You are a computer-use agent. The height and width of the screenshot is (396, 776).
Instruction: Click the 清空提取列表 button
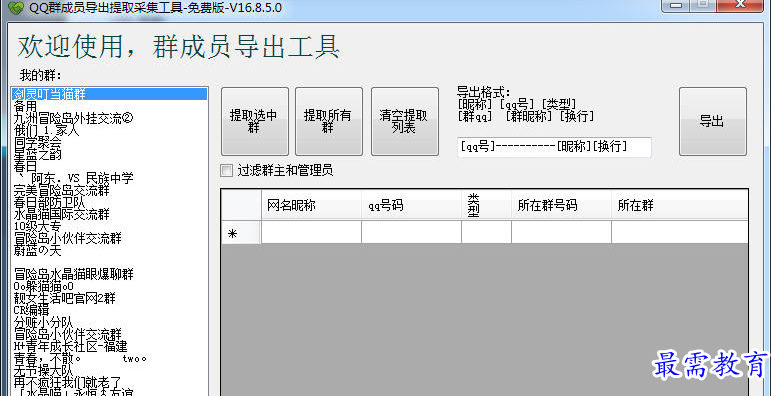coord(404,121)
